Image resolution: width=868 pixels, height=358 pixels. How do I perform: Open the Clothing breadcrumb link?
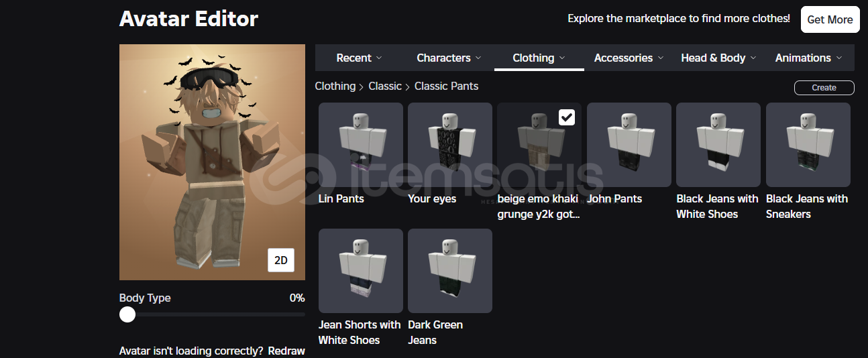point(335,86)
